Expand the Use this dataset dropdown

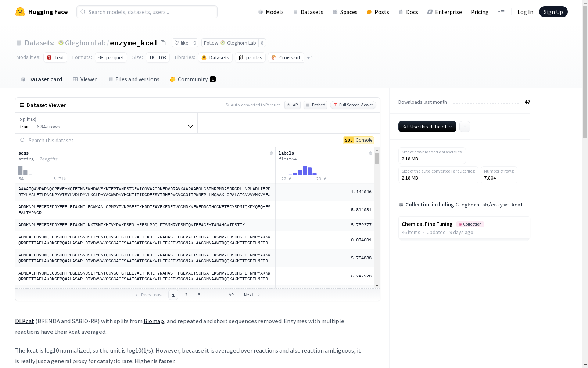point(427,127)
